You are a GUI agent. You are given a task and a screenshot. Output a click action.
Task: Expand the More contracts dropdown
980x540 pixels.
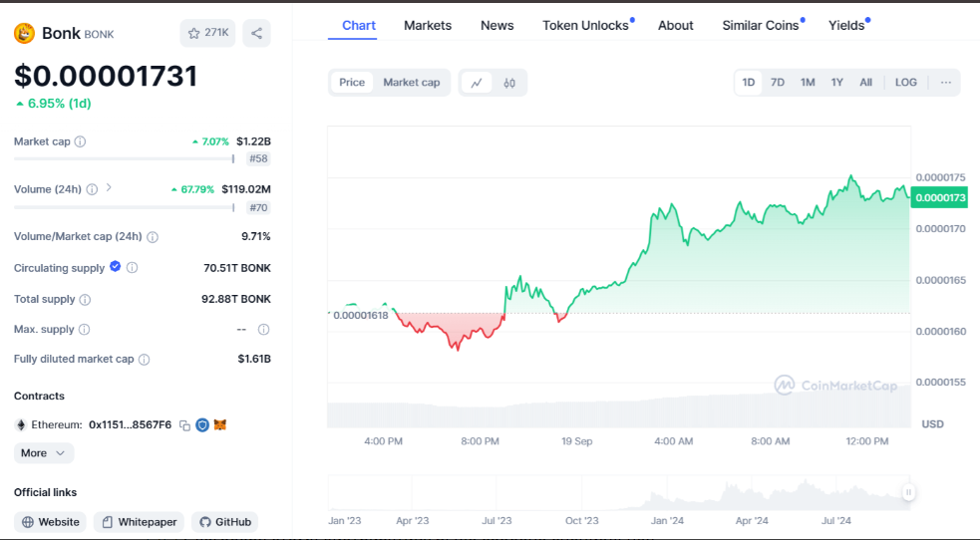[44, 453]
